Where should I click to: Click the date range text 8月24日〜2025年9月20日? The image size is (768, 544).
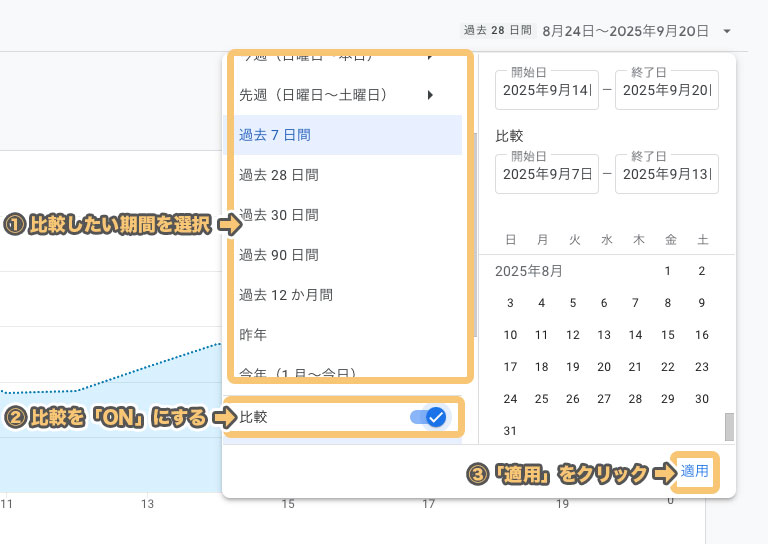[627, 31]
